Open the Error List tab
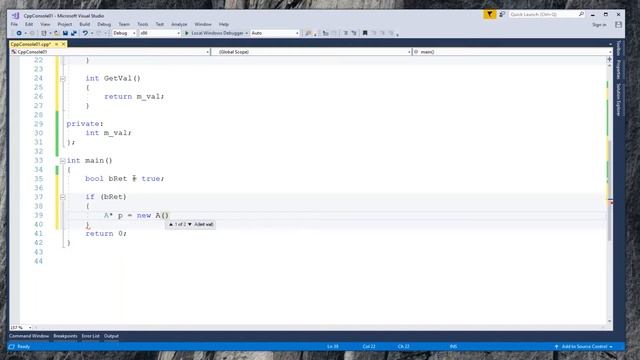Viewport: 640px width, 360px height. (91, 336)
